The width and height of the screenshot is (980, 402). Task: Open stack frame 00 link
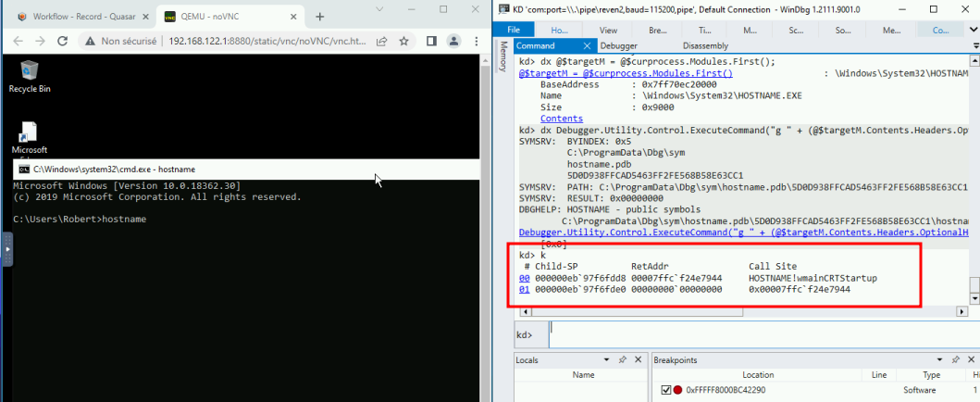point(525,278)
